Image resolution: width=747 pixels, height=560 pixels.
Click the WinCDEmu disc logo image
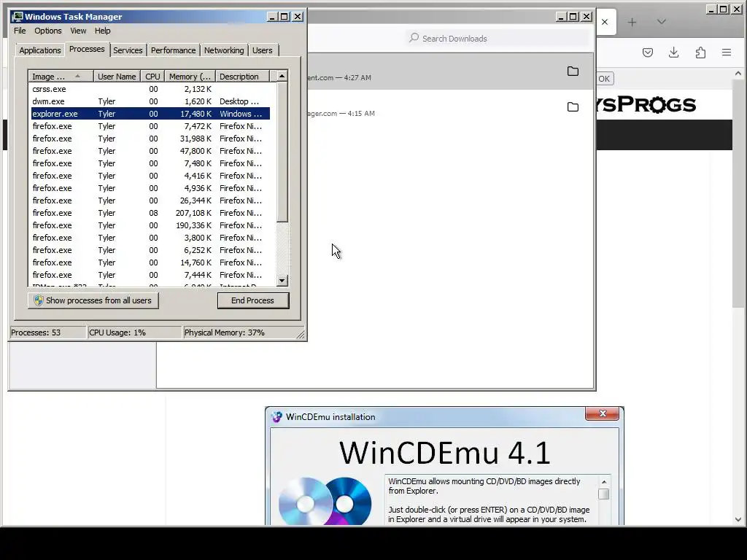click(x=325, y=500)
